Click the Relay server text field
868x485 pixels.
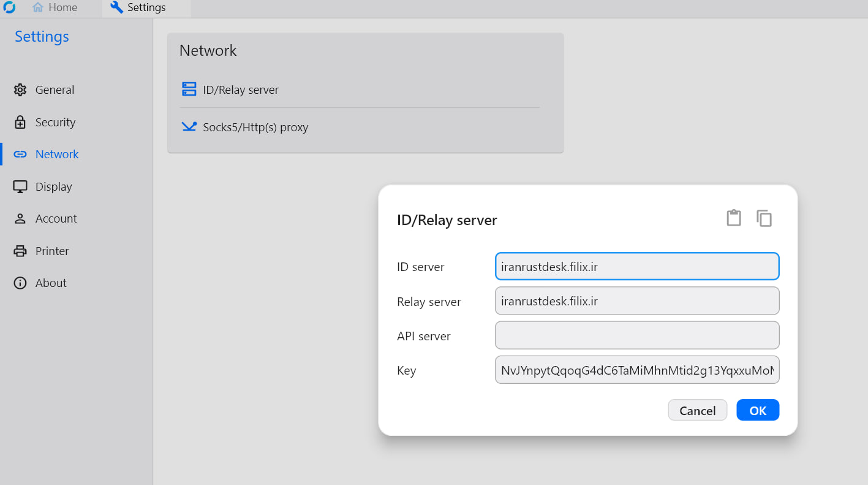click(x=636, y=301)
